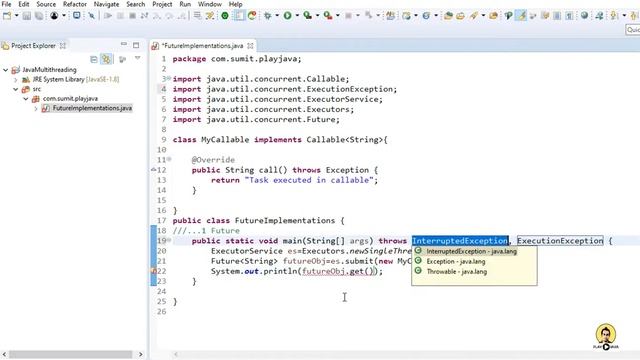
Task: Open the New wizard dropdown arrow
Action: click(x=16, y=16)
